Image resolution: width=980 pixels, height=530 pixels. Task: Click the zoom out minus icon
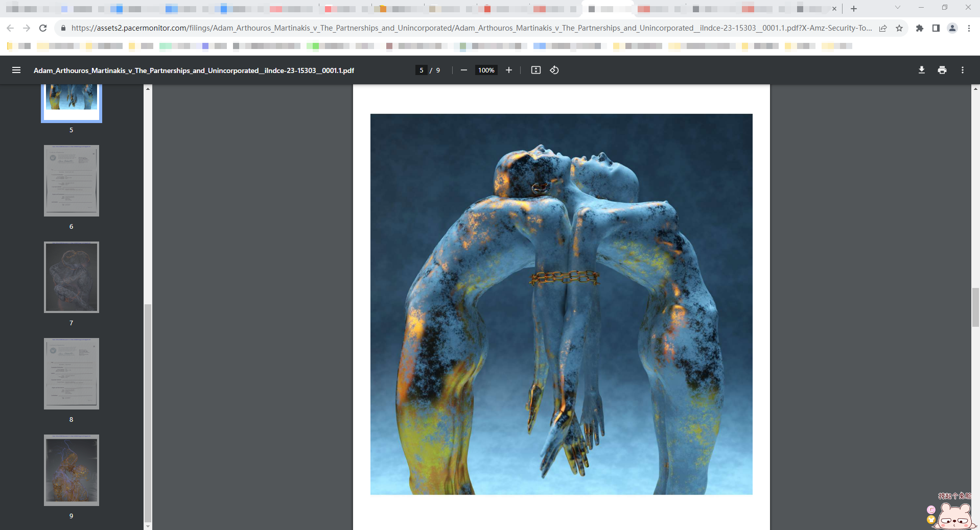tap(463, 70)
